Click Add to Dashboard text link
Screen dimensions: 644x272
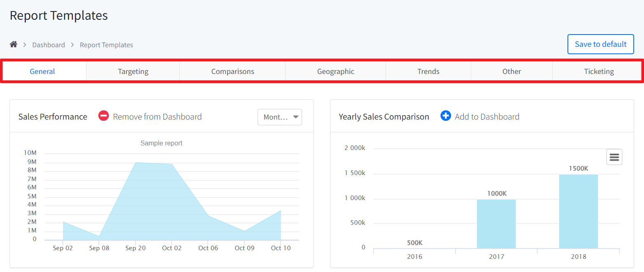click(487, 117)
